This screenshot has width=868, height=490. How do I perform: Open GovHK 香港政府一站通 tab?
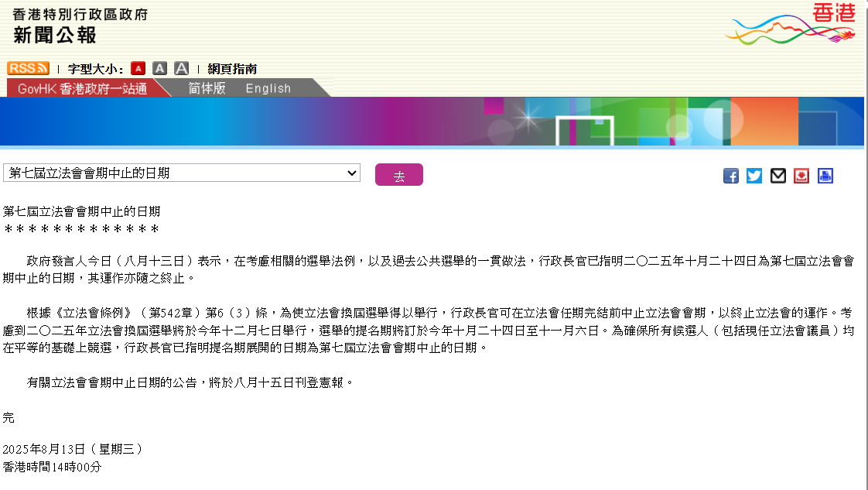point(82,88)
